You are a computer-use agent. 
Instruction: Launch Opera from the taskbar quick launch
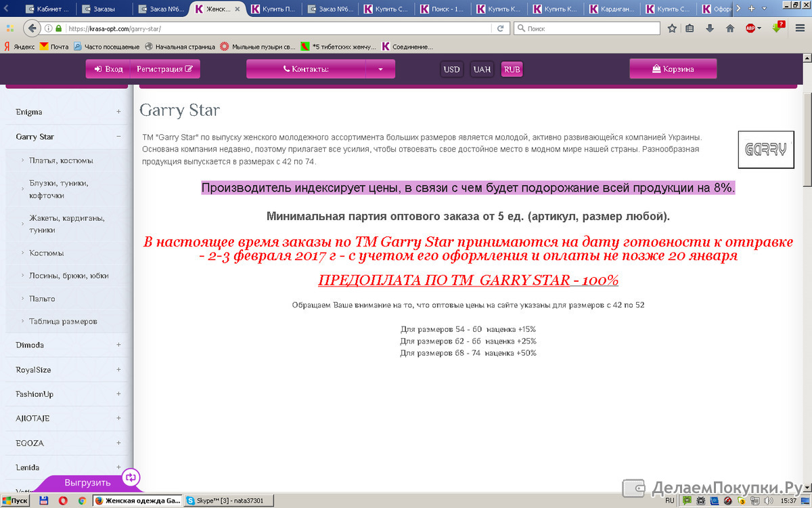(x=63, y=501)
